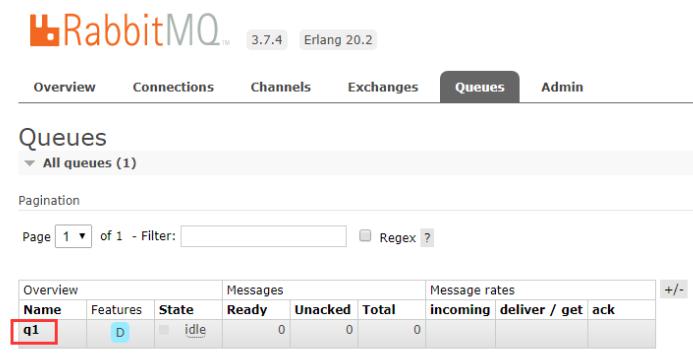This screenshot has height=360, width=693.
Task: Sort by Total messages column
Action: coord(378,310)
